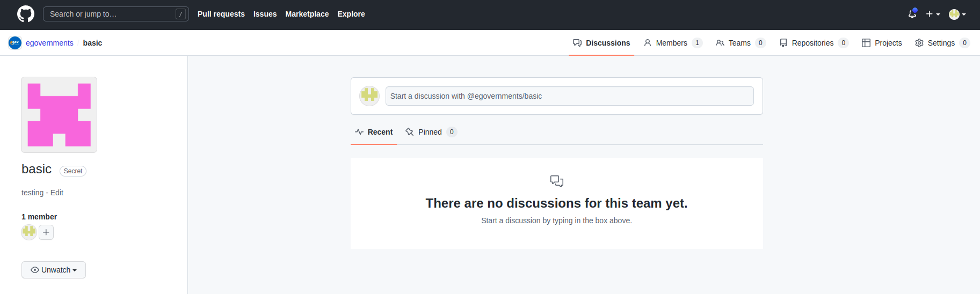The width and height of the screenshot is (980, 294).
Task: Open the Projects tab
Action: (x=882, y=43)
